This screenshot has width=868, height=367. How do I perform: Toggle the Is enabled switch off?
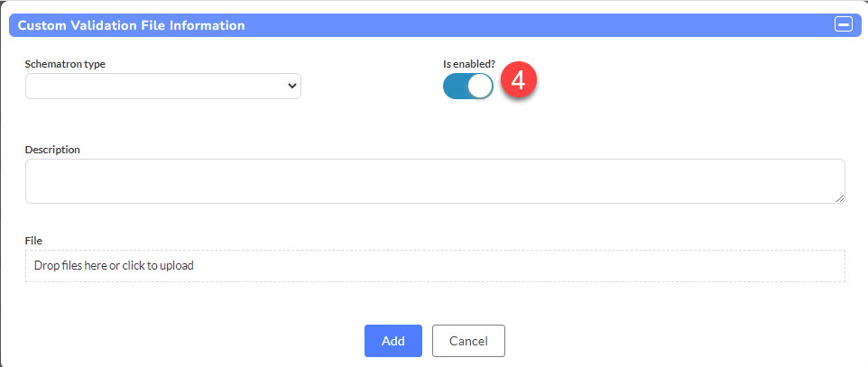pos(467,87)
